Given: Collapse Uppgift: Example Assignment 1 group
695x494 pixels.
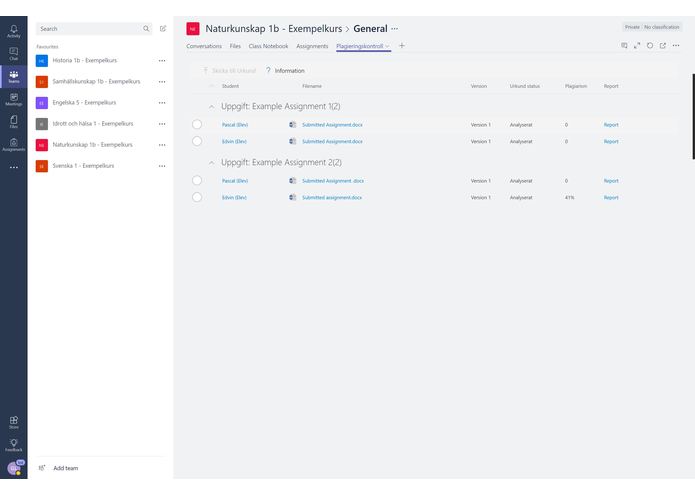Looking at the screenshot, I should (211, 107).
